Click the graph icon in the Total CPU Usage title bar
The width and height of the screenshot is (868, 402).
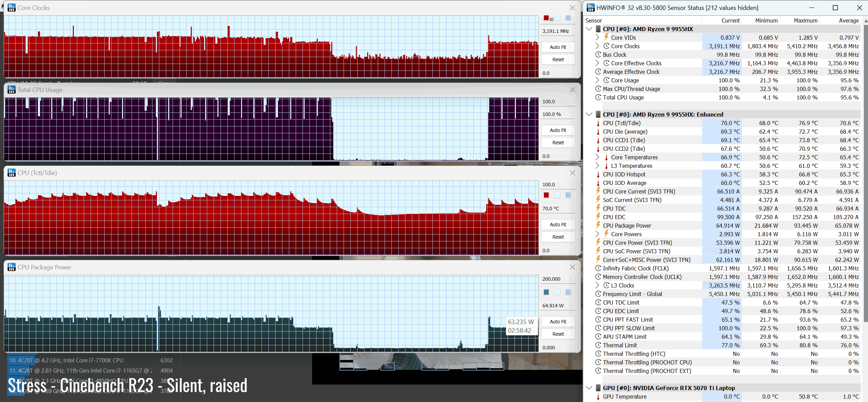click(12, 90)
